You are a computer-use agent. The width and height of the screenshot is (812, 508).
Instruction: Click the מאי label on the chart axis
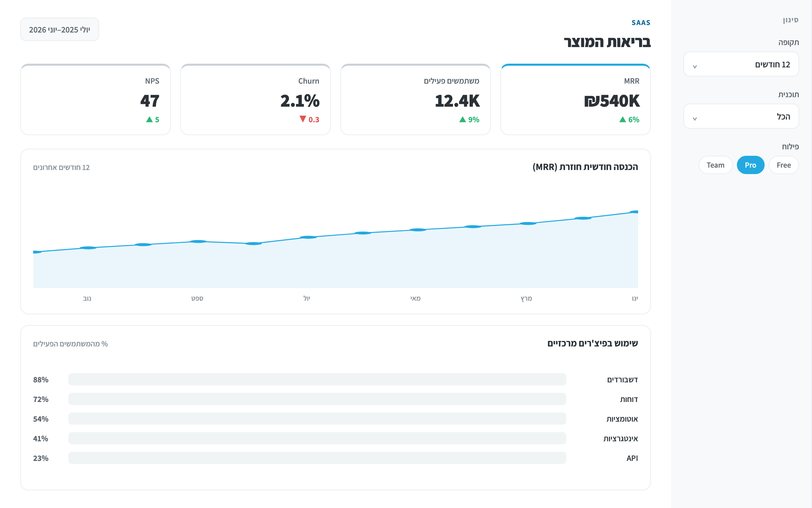415,298
